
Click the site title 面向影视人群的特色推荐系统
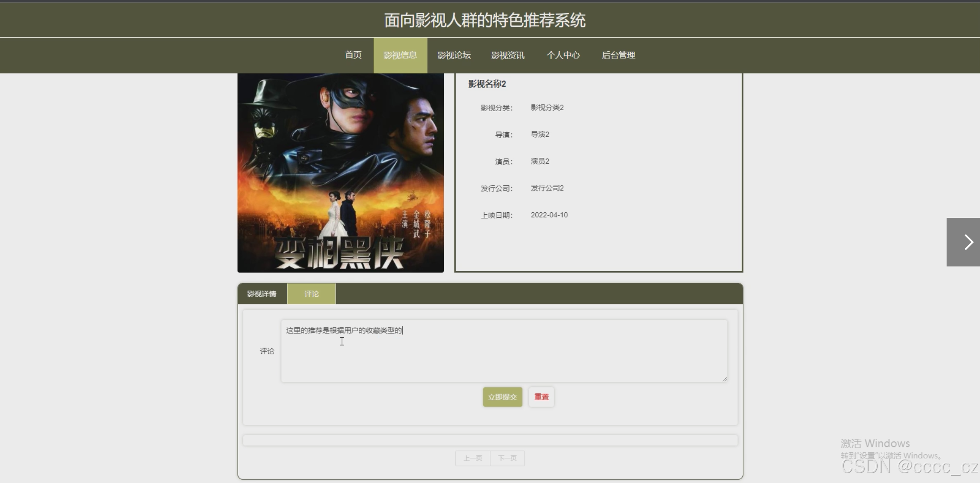(485, 20)
